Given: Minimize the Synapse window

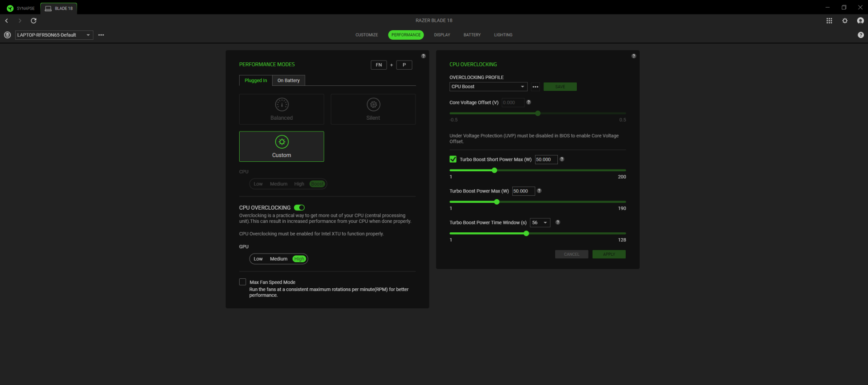Looking at the screenshot, I should pos(827,7).
